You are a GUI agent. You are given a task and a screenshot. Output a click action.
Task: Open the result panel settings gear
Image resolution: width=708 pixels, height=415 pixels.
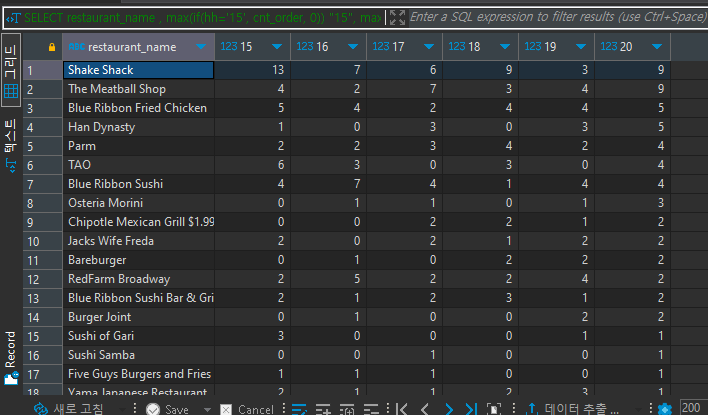pos(665,409)
